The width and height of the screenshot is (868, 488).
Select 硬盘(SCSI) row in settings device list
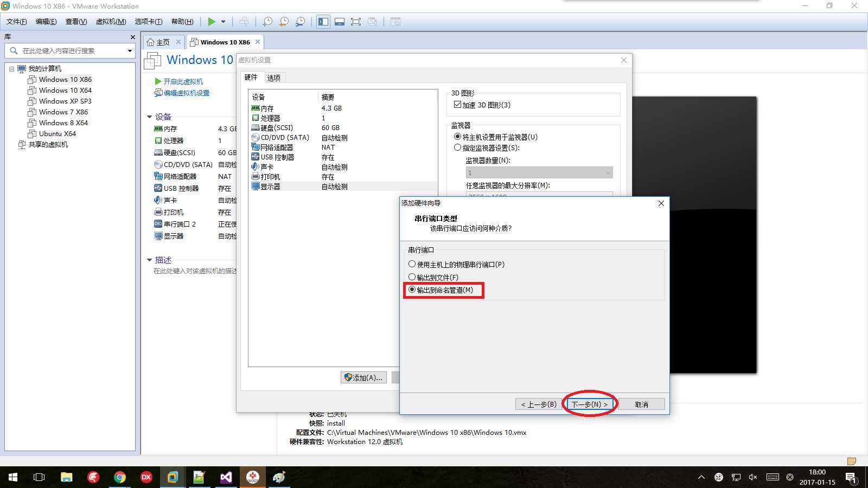click(343, 128)
